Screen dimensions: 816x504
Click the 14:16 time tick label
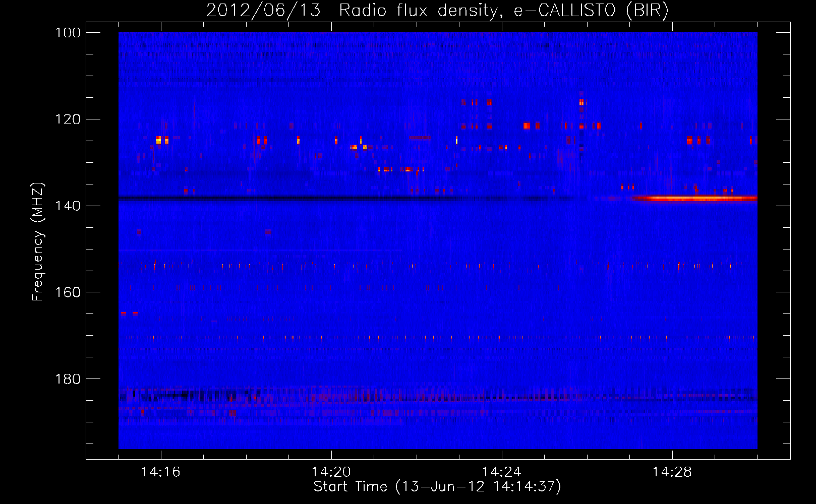coord(161,472)
